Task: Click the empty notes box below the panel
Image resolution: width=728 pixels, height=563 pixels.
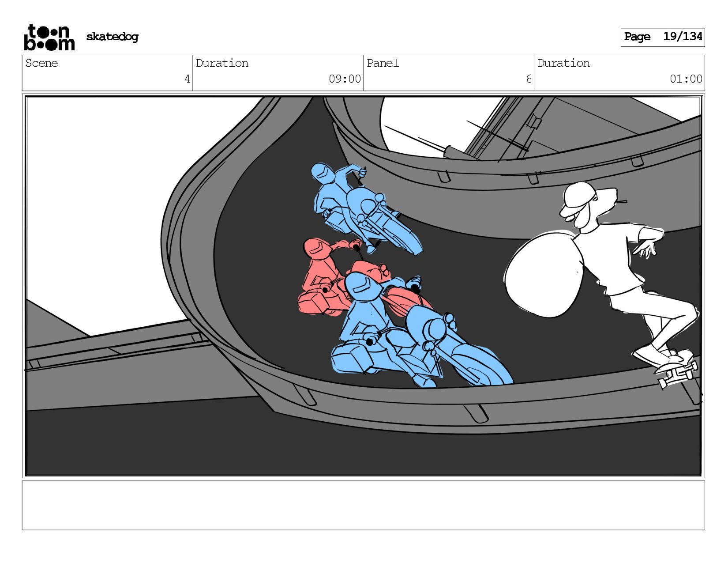Action: [x=363, y=505]
